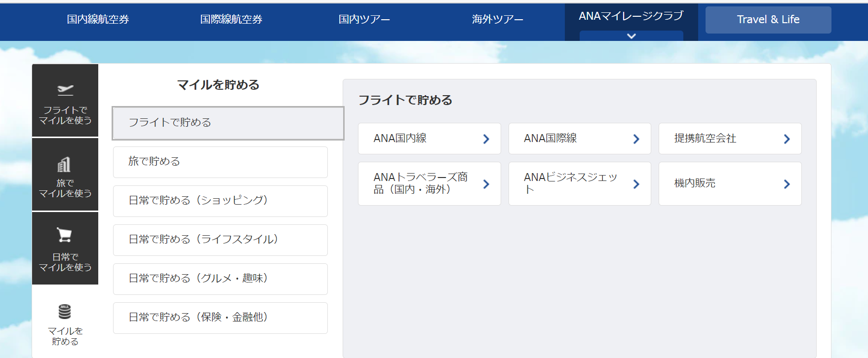Open the 提携航空会社 link

coord(730,139)
